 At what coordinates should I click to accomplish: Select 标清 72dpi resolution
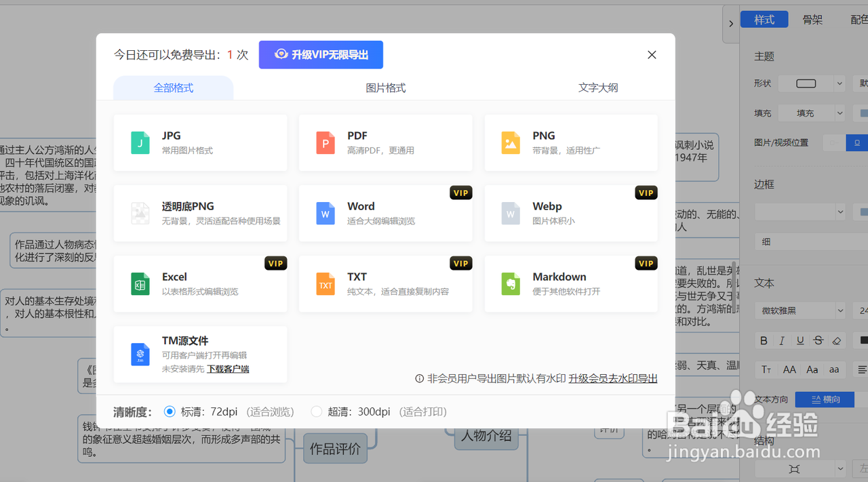(170, 411)
